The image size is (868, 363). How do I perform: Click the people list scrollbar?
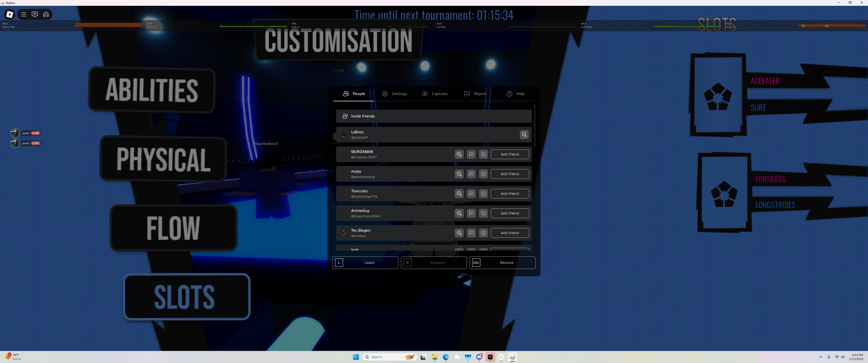[x=534, y=126]
